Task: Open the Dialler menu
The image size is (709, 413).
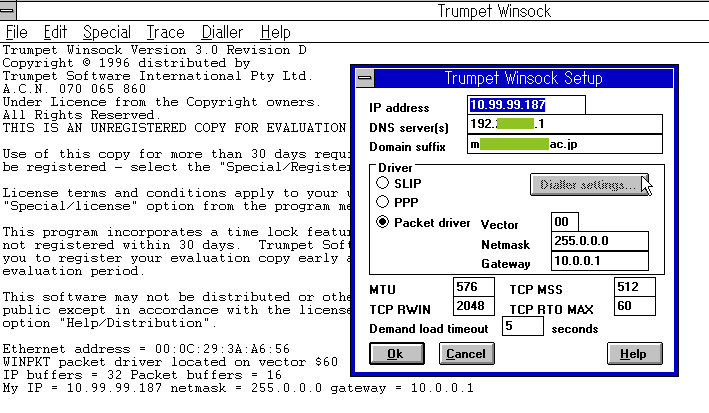Action: pos(222,32)
